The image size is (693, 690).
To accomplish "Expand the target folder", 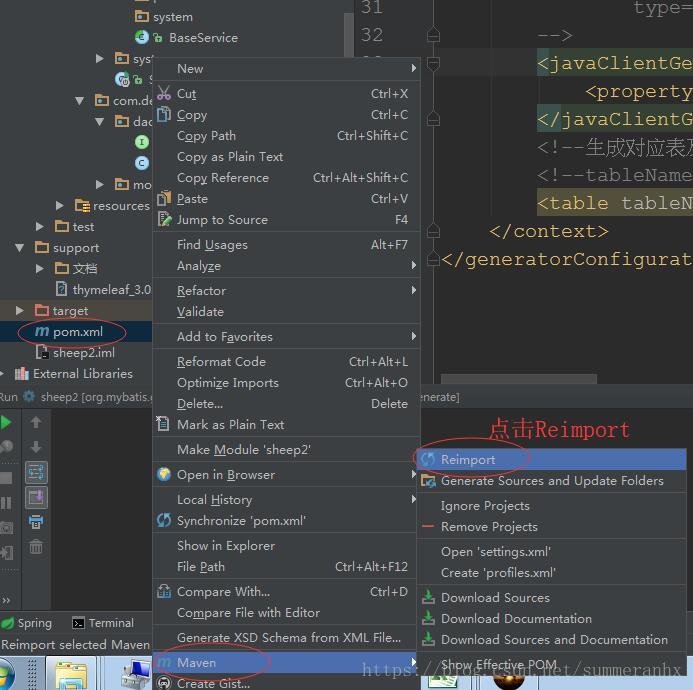I will pyautogui.click(x=19, y=310).
